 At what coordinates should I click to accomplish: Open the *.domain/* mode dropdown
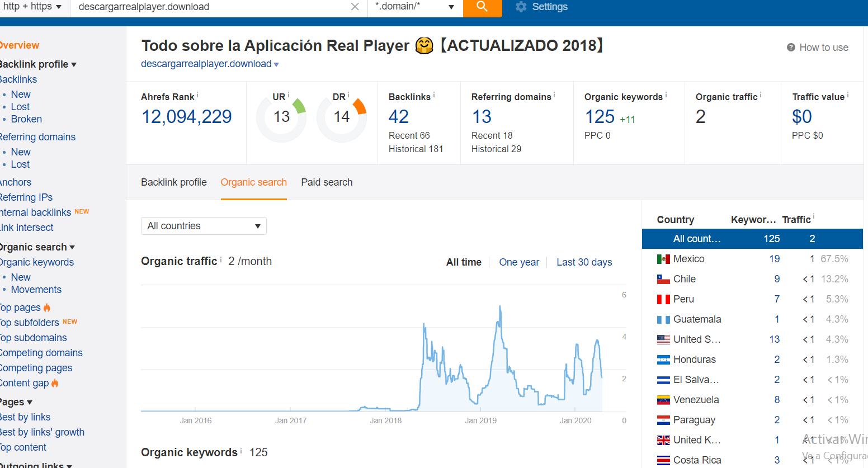point(414,7)
